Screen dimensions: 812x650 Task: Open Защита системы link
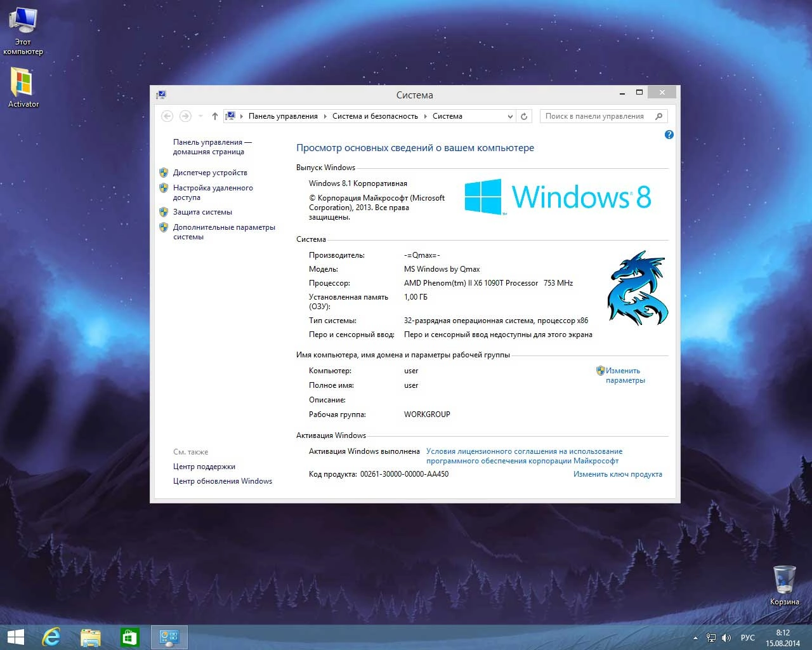pyautogui.click(x=202, y=212)
